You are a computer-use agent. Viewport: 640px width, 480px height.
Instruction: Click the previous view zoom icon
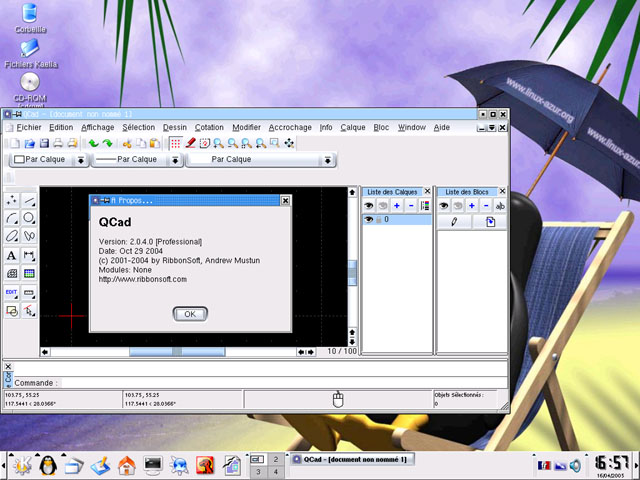click(261, 143)
